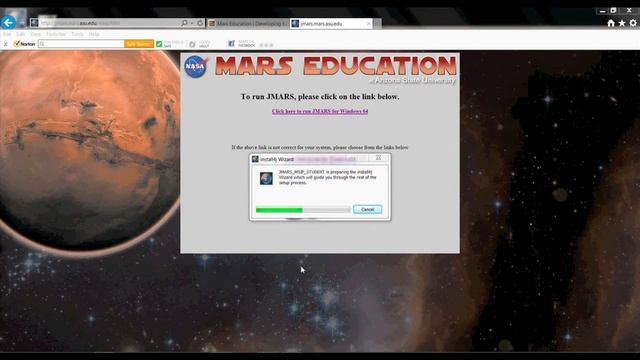640x360 pixels.
Task: Click the address bar search magnifier icon
Action: (x=184, y=23)
